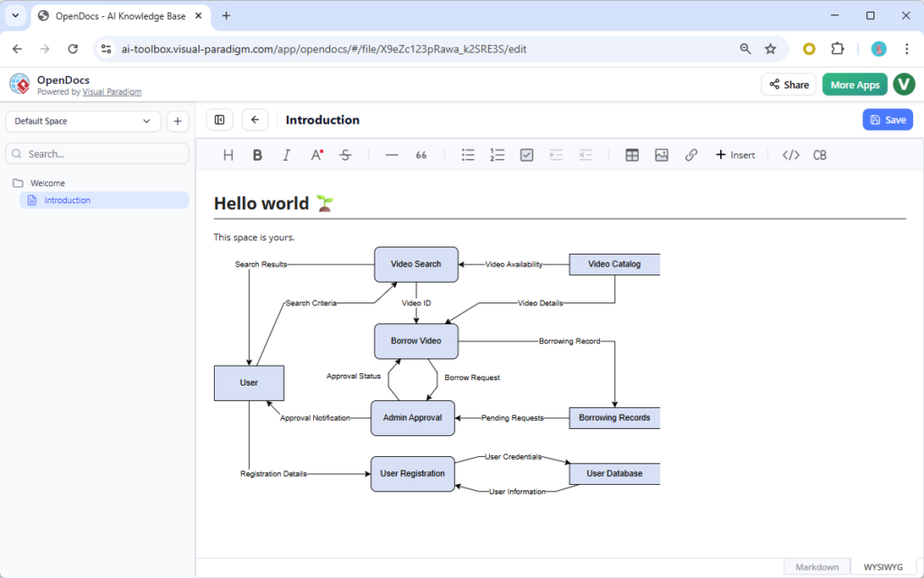Open the Visual Paradigm link
Screen dimensions: 924x578
112,91
